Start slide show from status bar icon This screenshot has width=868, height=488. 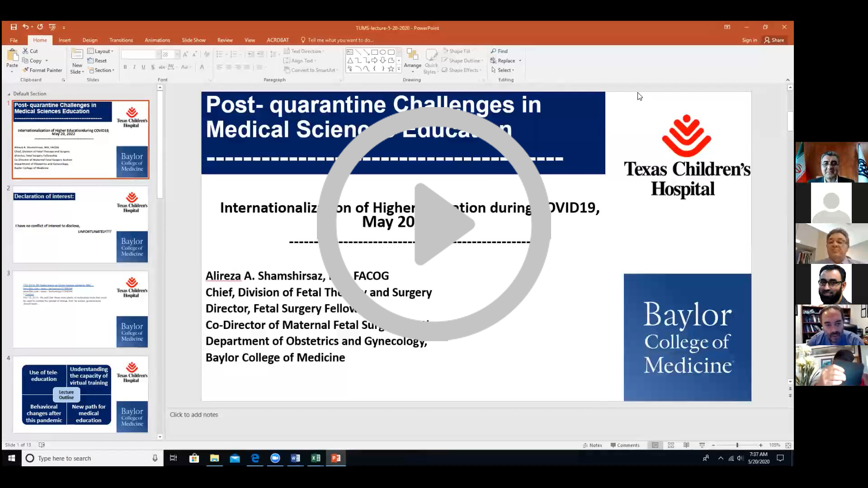(702, 445)
